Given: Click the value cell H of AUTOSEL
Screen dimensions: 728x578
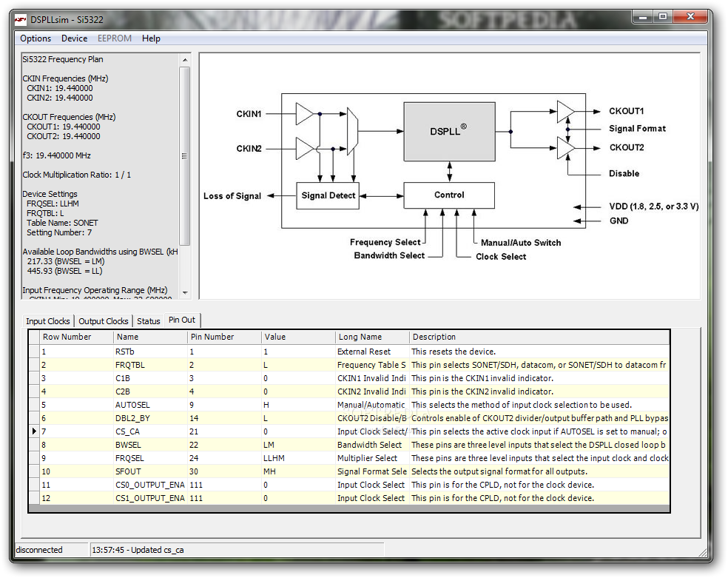Looking at the screenshot, I should coord(299,405).
